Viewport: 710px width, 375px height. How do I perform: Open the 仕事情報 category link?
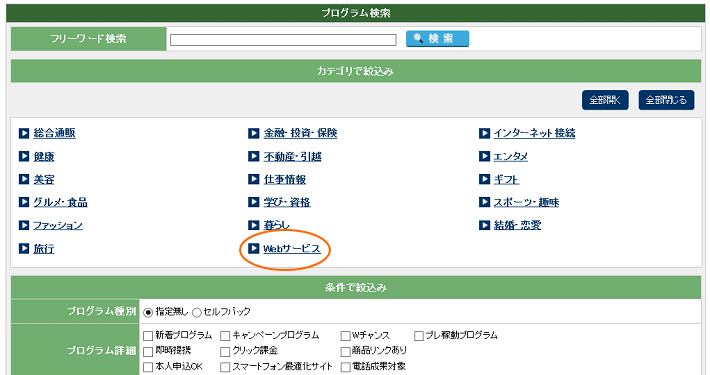[x=285, y=179]
